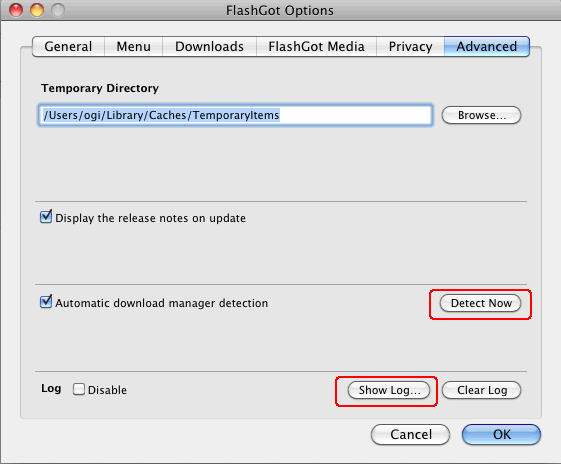Click the gray zoom window button
The width and height of the screenshot is (561, 464).
click(x=58, y=10)
